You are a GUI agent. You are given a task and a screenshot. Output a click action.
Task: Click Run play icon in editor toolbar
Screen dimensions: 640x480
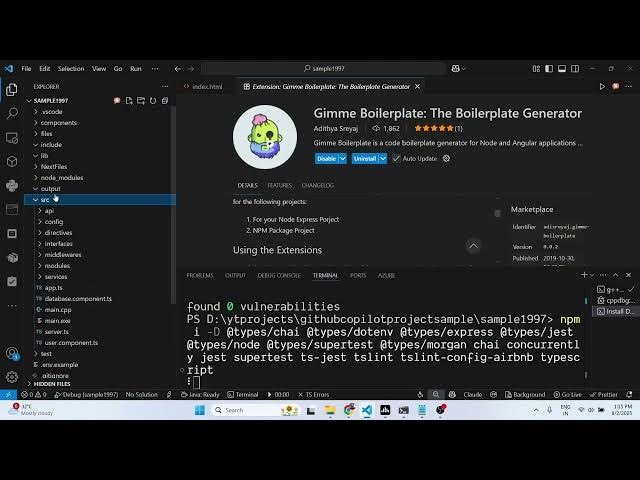(602, 87)
